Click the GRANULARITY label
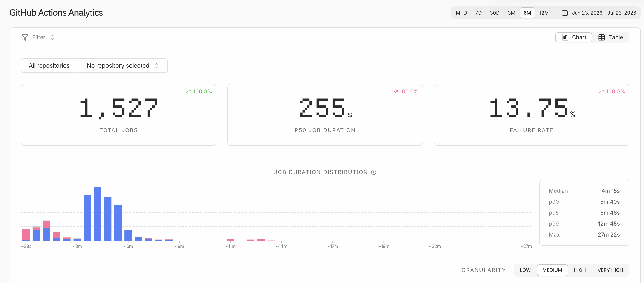Image resolution: width=644 pixels, height=283 pixels. (x=484, y=270)
